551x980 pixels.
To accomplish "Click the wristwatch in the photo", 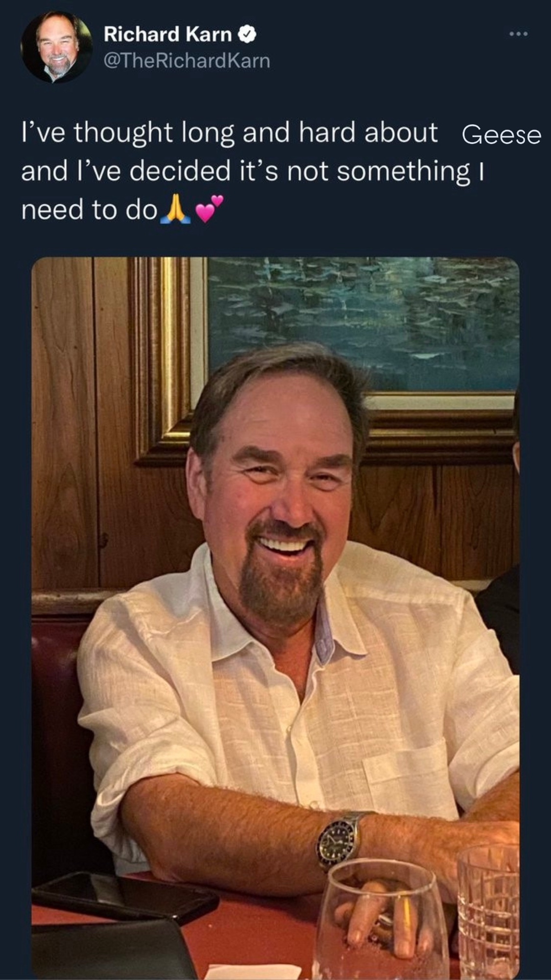I will tap(337, 840).
